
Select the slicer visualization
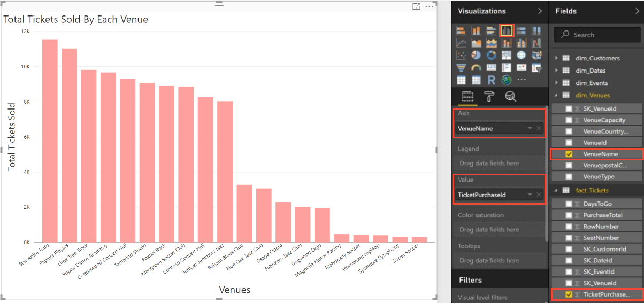coord(536,68)
